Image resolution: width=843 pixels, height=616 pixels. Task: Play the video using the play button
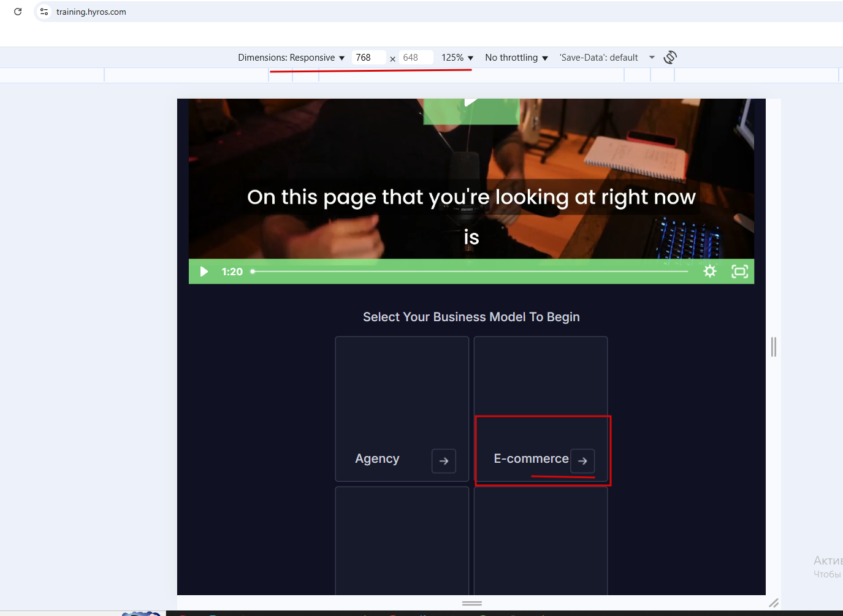tap(204, 272)
